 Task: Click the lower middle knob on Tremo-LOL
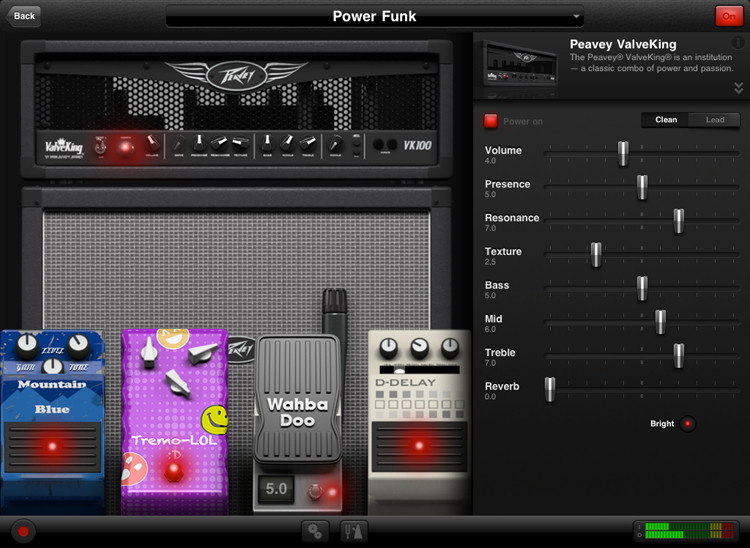click(x=178, y=384)
